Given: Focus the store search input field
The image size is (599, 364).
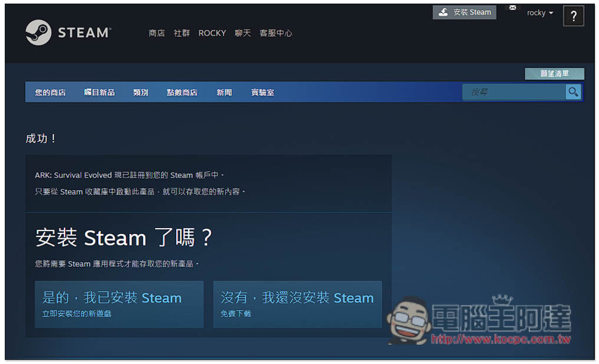Looking at the screenshot, I should 514,92.
